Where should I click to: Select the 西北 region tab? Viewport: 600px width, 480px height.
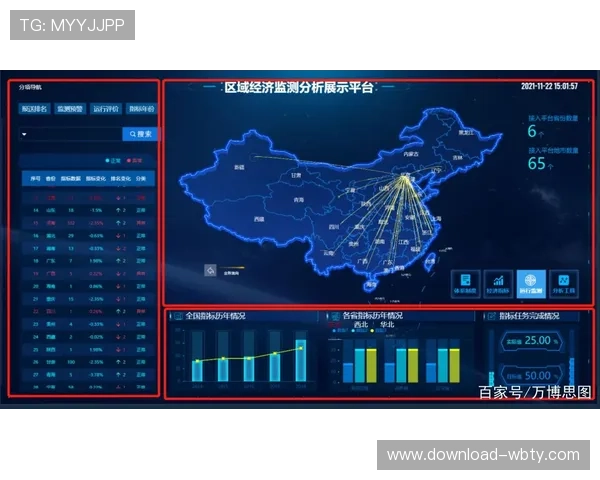click(x=361, y=325)
